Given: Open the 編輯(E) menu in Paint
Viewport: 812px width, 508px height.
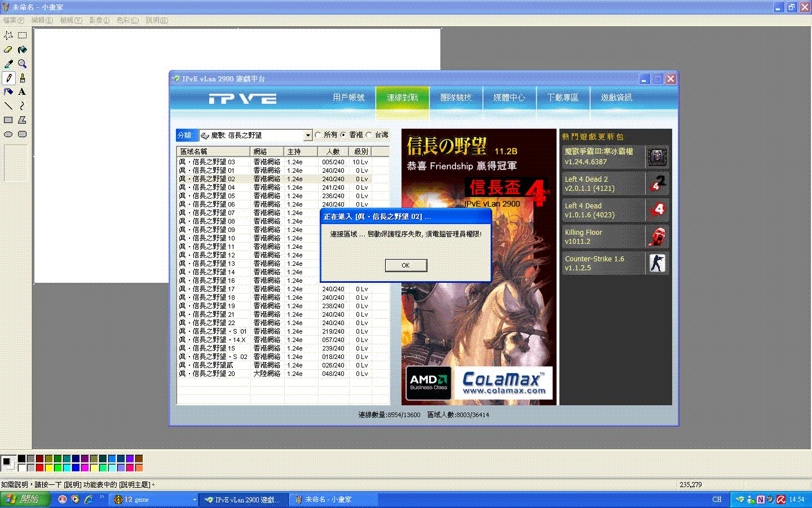Looking at the screenshot, I should (42, 20).
